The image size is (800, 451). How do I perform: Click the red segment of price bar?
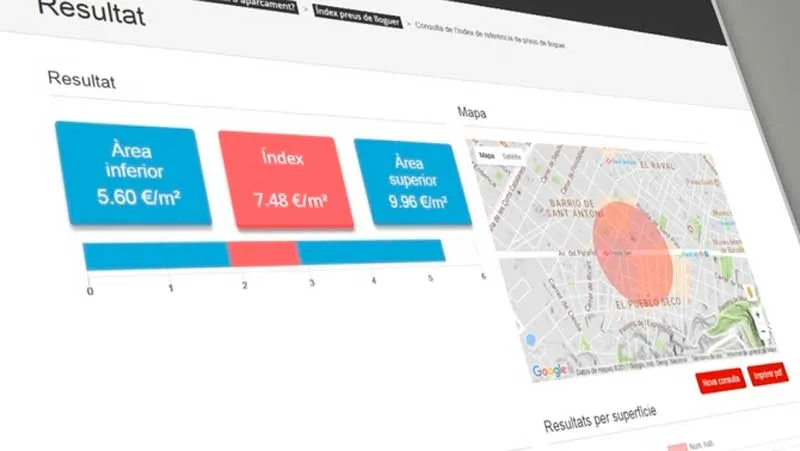coord(264,254)
